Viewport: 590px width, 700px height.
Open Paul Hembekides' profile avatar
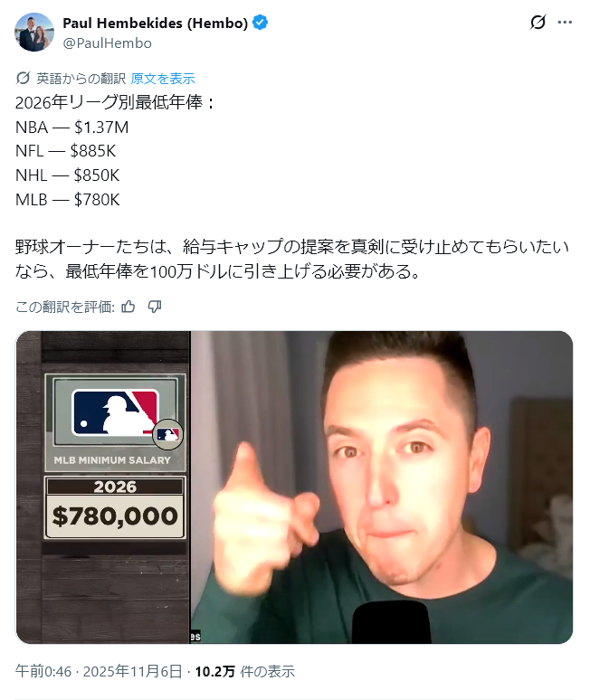pos(34,33)
